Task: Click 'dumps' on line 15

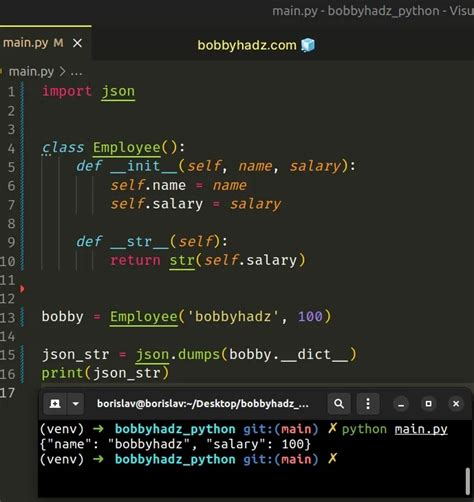Action: coord(199,354)
